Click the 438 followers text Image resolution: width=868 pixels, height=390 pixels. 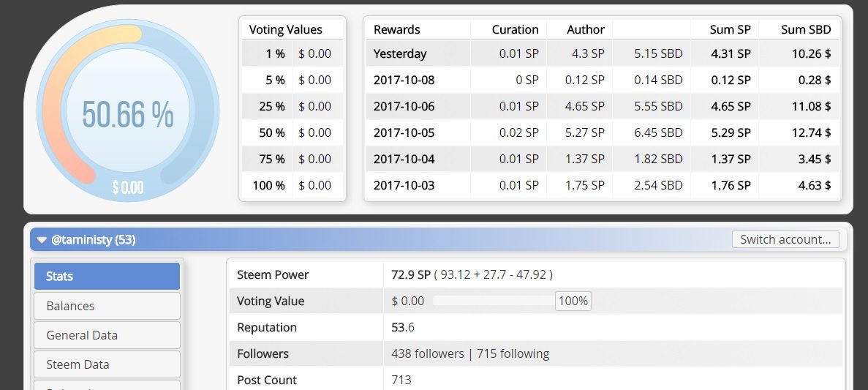click(x=427, y=353)
